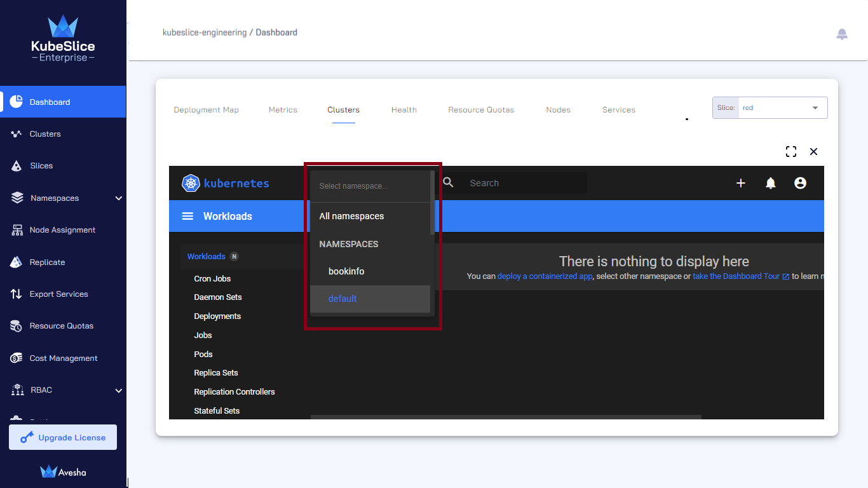Click the N badge beside Workloads

tap(234, 257)
